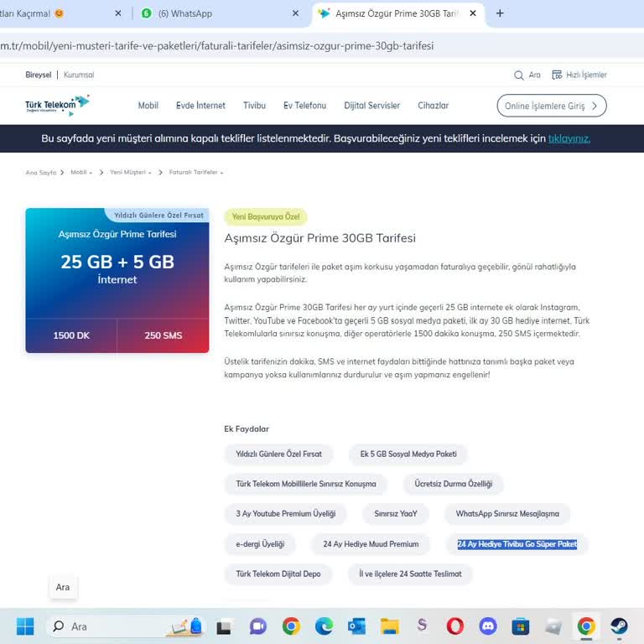Expand the Yeni Müşteri breadcrumb dropdown
Image resolution: width=644 pixels, height=644 pixels.
[x=131, y=173]
